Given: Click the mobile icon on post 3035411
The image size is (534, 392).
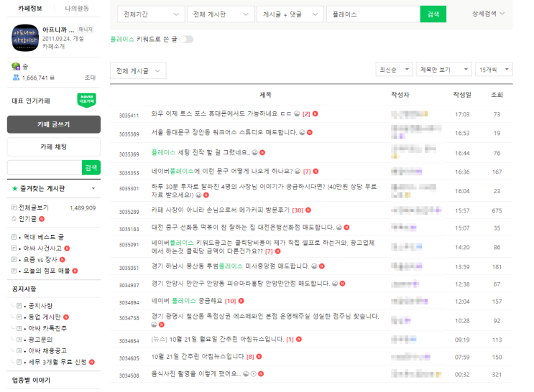Looking at the screenshot, I should click(x=297, y=113).
